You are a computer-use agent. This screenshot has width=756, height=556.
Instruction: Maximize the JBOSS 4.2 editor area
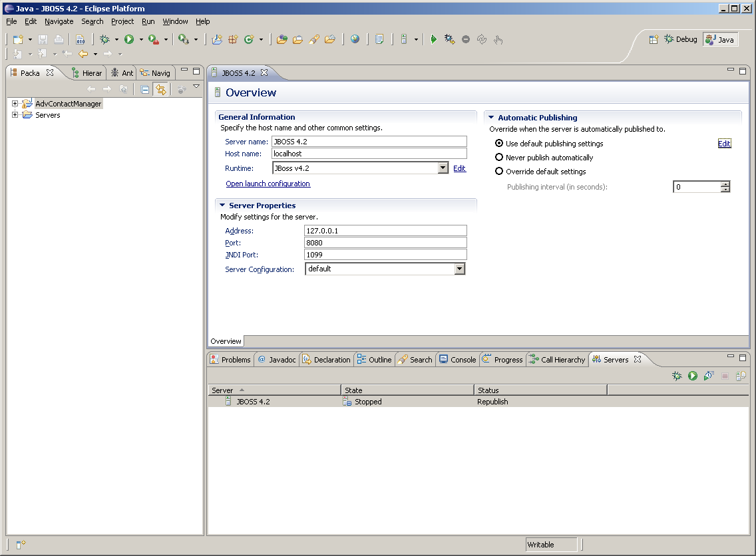coord(743,70)
